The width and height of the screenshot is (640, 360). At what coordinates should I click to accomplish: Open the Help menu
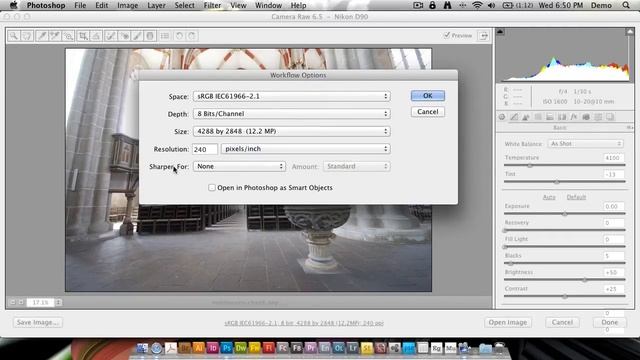click(x=298, y=5)
